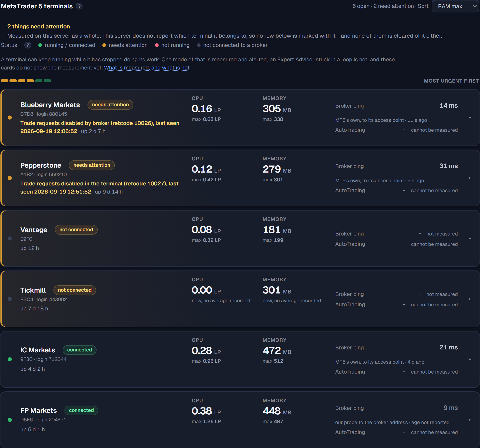Click the 0.38 LP CPU value
Viewport: 480px width, 448px height.
(206, 411)
